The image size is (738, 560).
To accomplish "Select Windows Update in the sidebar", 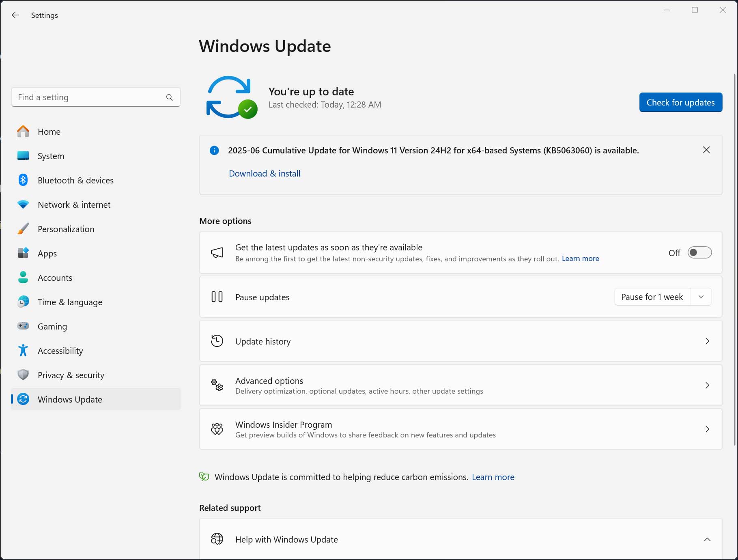I will tap(96, 399).
